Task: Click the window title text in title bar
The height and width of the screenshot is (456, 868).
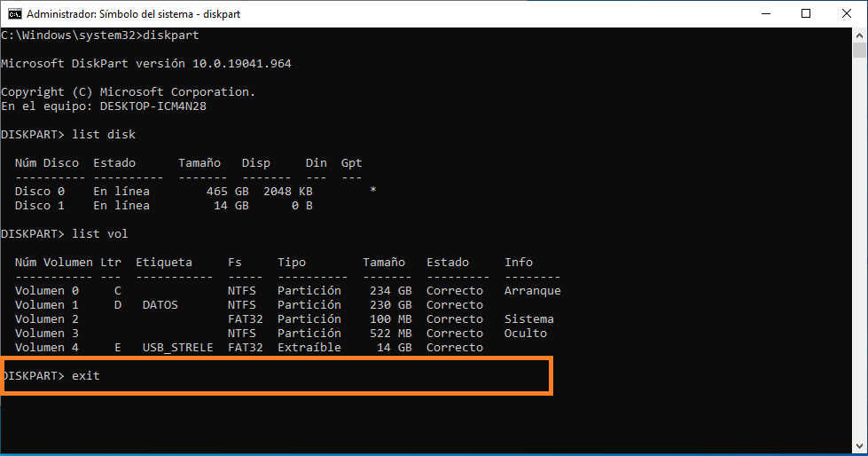Action: [133, 14]
